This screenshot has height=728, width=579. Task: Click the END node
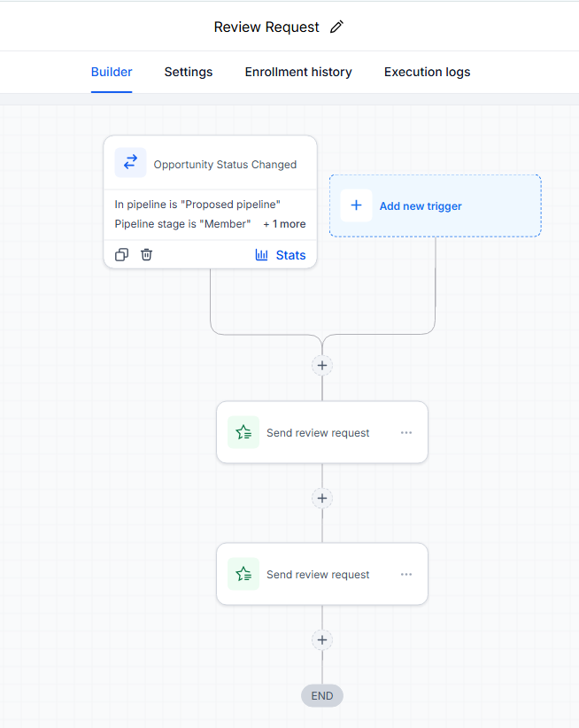pyautogui.click(x=322, y=695)
